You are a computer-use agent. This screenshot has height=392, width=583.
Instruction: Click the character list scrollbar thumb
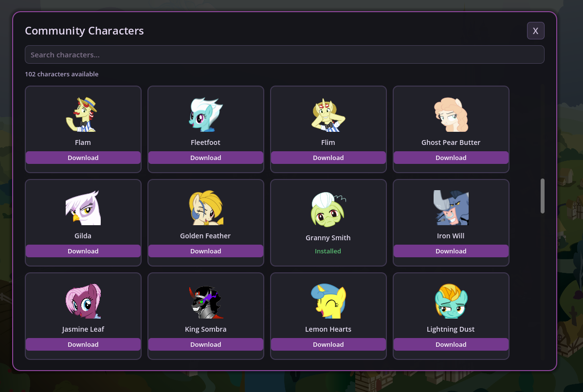point(543,196)
